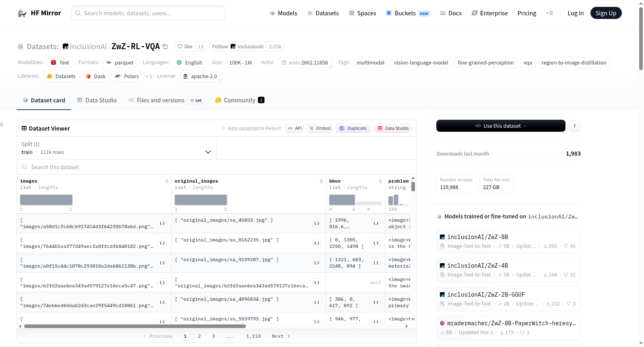Open the Use this dataset dropdown
644x347 pixels.
501,126
